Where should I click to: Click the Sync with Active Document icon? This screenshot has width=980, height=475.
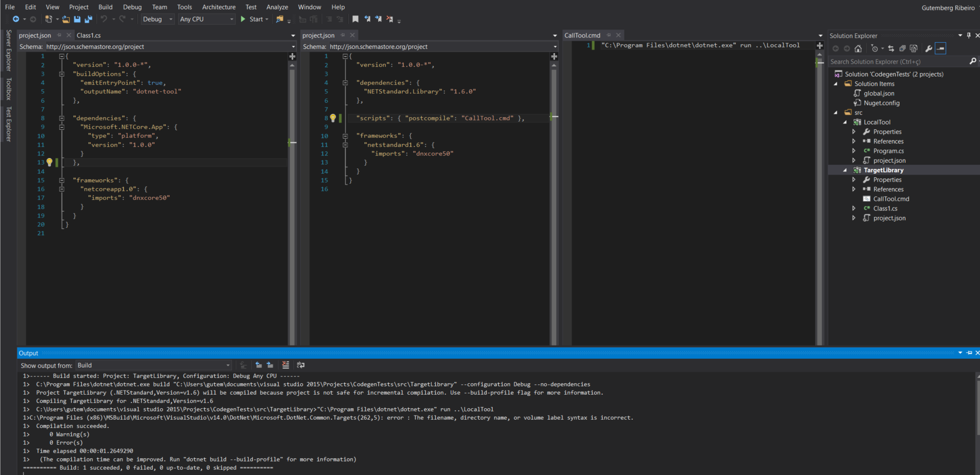coord(891,48)
